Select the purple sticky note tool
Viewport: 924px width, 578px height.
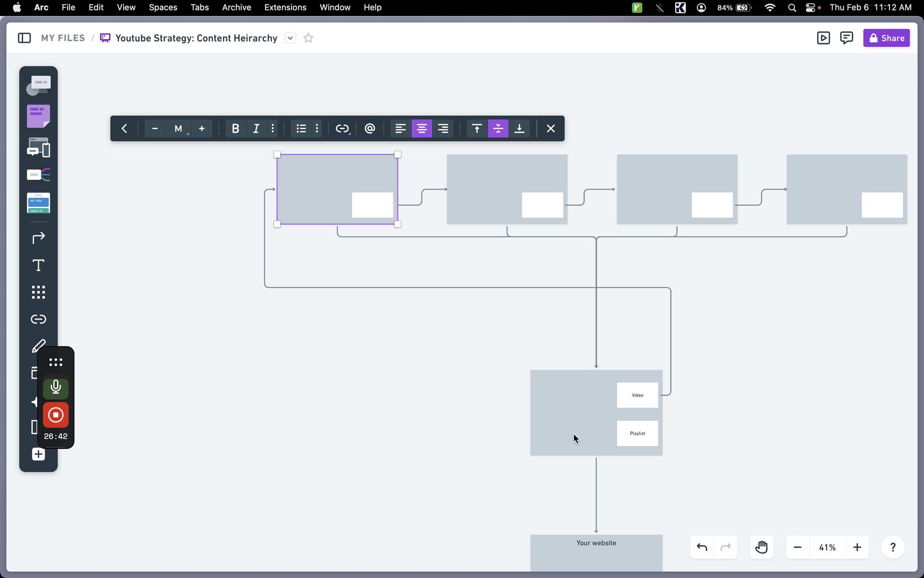coord(38,116)
